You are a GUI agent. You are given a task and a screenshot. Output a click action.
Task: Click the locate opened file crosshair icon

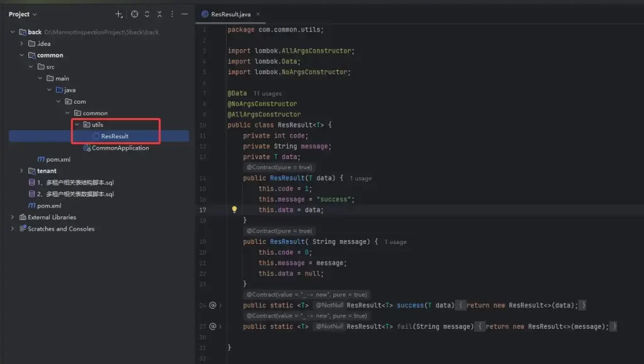134,14
